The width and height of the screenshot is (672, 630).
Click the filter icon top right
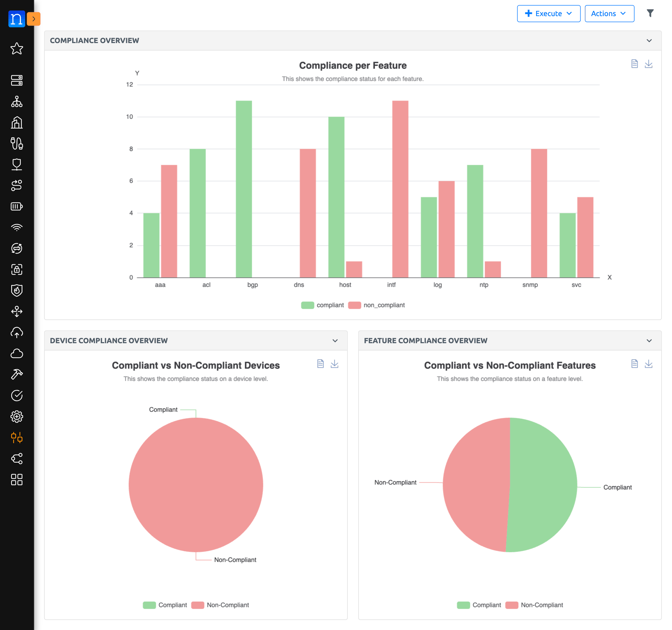pyautogui.click(x=650, y=13)
